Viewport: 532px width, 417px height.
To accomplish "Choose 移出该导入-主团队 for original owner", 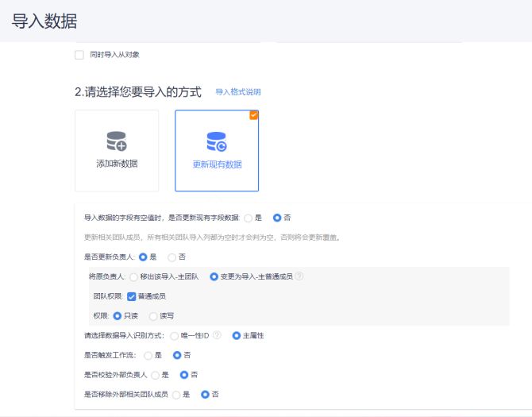I will pyautogui.click(x=133, y=276).
